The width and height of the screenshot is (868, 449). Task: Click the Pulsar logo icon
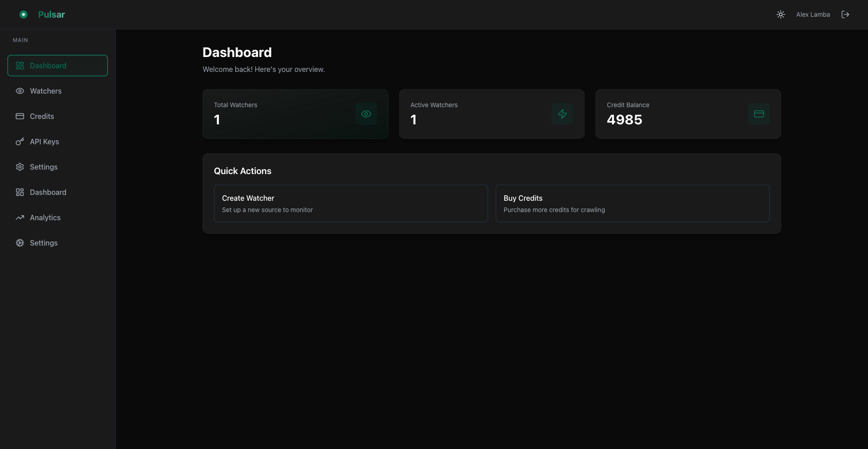point(24,14)
